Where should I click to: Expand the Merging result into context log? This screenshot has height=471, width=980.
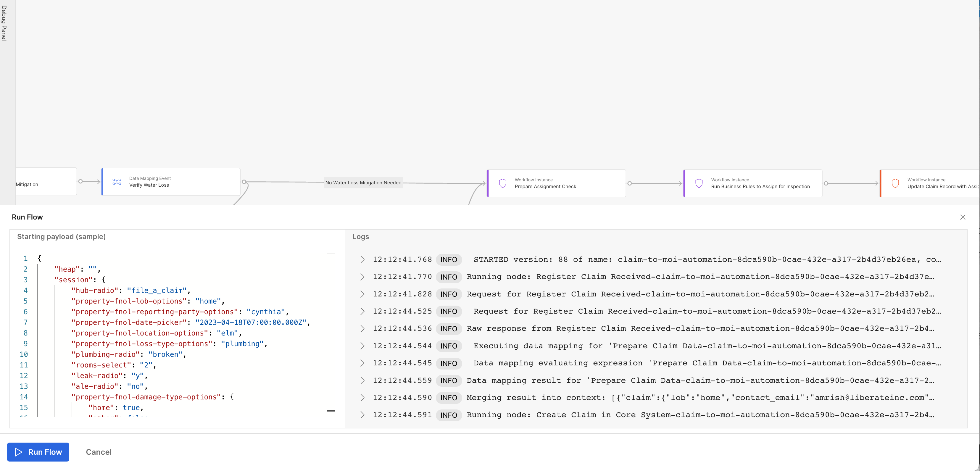point(362,398)
